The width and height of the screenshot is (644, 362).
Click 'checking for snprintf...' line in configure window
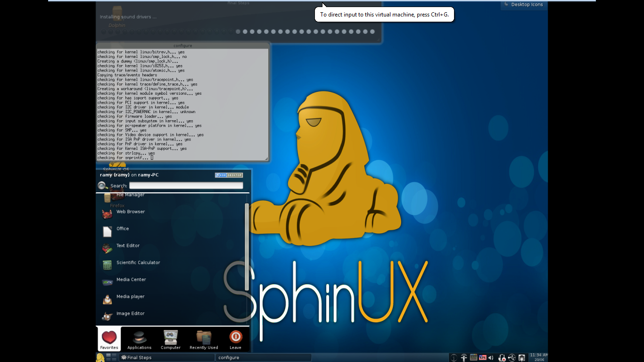click(x=125, y=158)
